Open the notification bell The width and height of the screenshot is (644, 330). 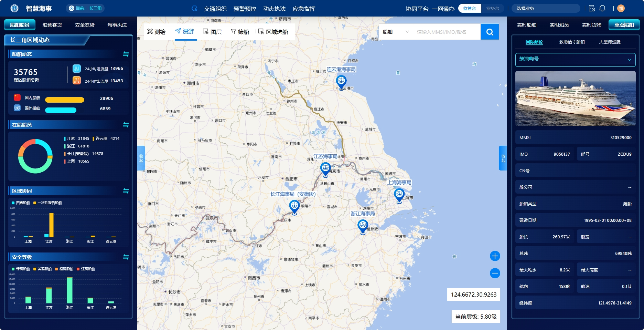click(602, 8)
